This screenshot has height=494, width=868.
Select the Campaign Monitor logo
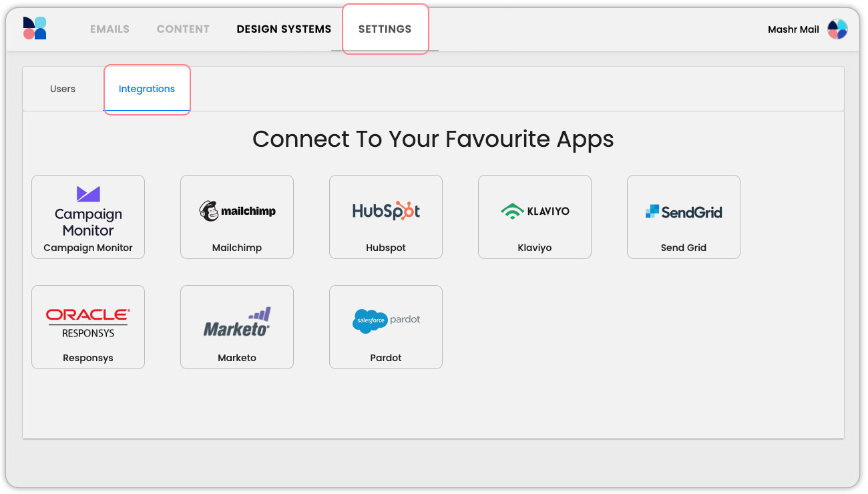[x=88, y=212]
